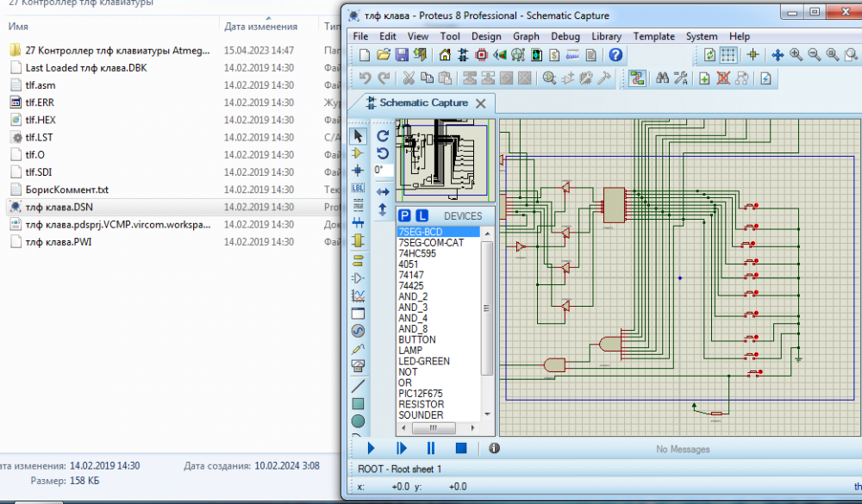Click the P pick devices button
Screen dimensions: 862x504
click(x=405, y=215)
